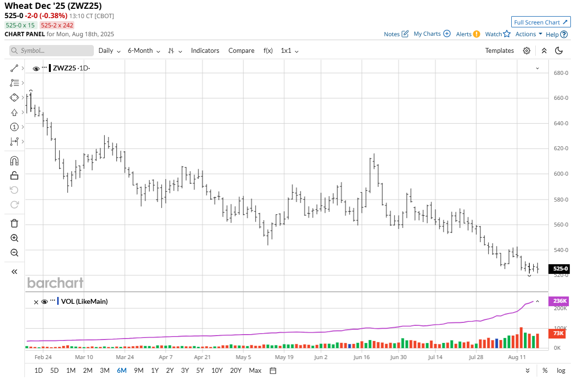Click the Full Screen Chart button
Screen dimensions: 588x385
tap(541, 22)
